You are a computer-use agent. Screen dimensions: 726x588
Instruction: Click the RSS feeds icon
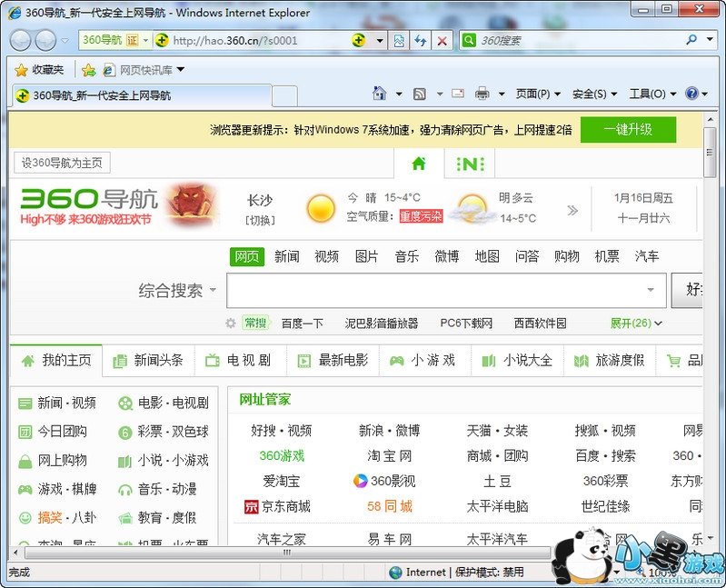point(420,95)
